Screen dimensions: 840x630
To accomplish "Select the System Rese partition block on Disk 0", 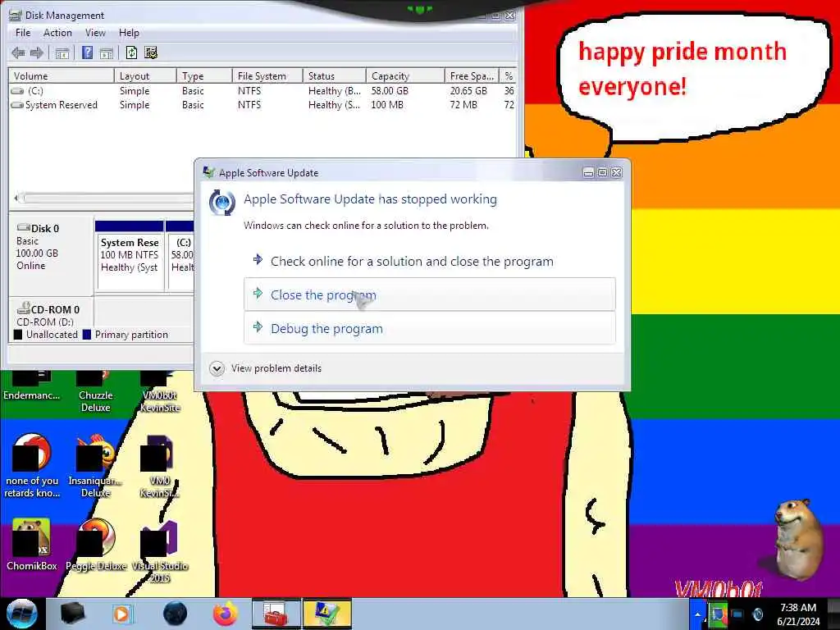I will click(x=129, y=256).
